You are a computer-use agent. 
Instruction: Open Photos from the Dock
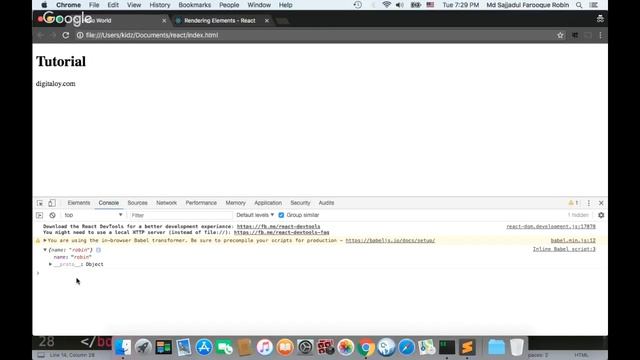coord(346,347)
